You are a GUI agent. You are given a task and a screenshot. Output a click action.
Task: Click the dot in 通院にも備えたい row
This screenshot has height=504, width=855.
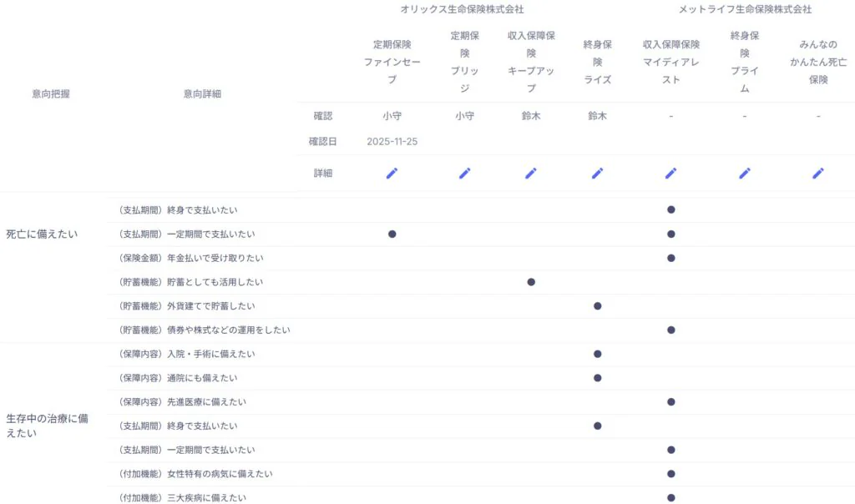coord(598,378)
